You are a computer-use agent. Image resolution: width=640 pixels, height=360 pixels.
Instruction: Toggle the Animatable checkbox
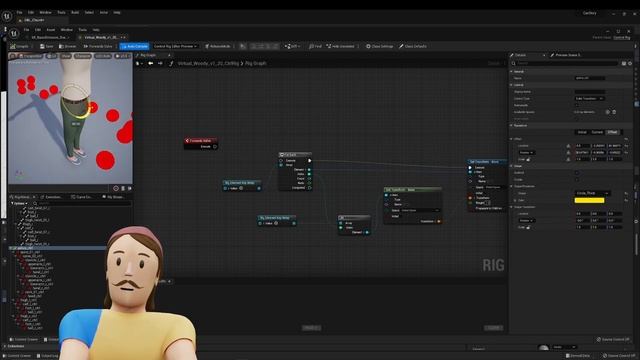click(x=577, y=105)
